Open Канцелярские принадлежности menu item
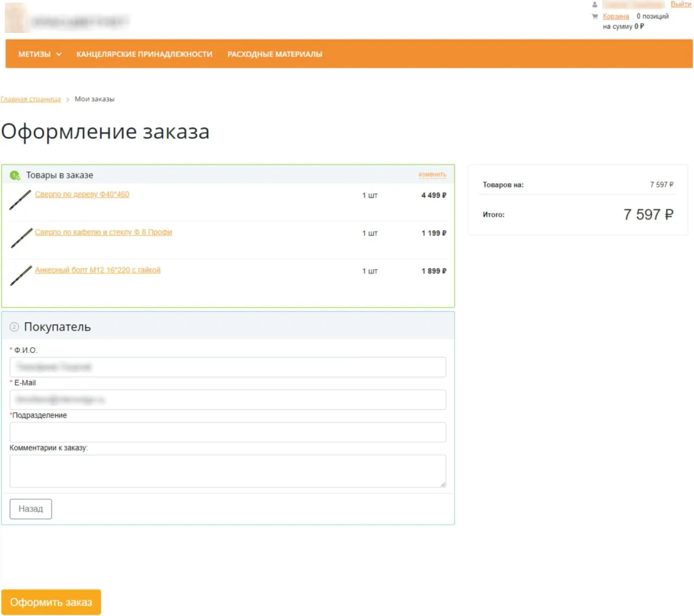The image size is (694, 616). 144,54
